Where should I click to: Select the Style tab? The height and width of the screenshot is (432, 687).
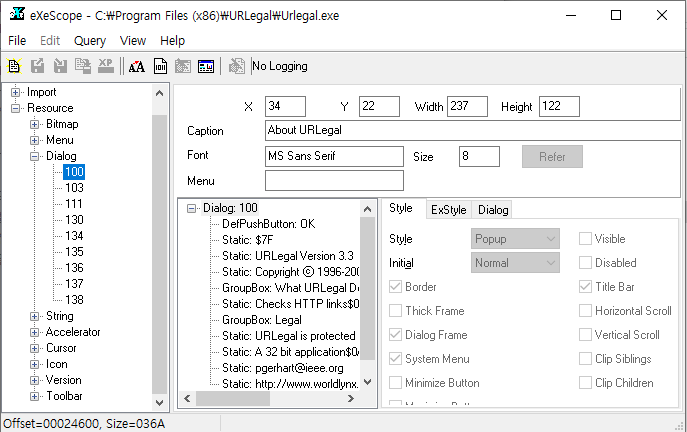pos(401,208)
